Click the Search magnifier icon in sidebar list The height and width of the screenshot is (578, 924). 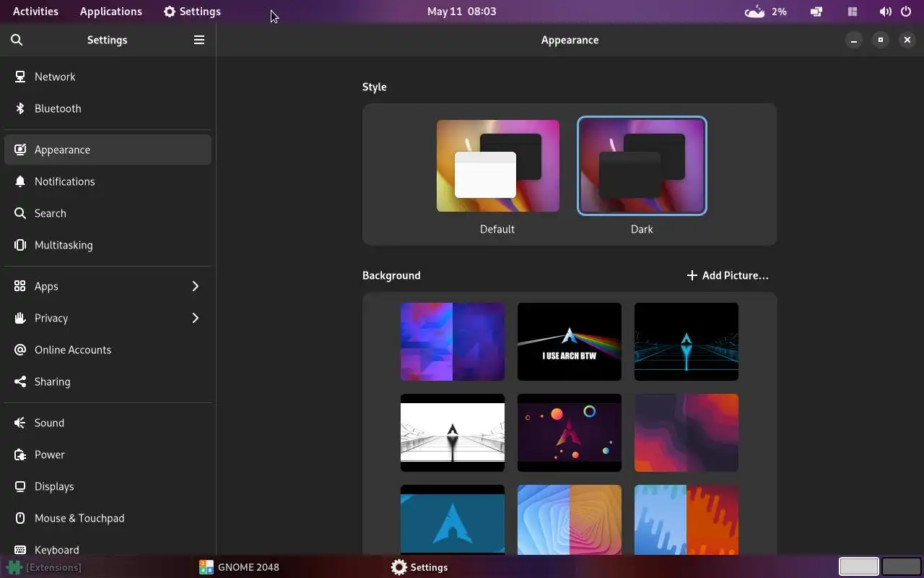20,213
